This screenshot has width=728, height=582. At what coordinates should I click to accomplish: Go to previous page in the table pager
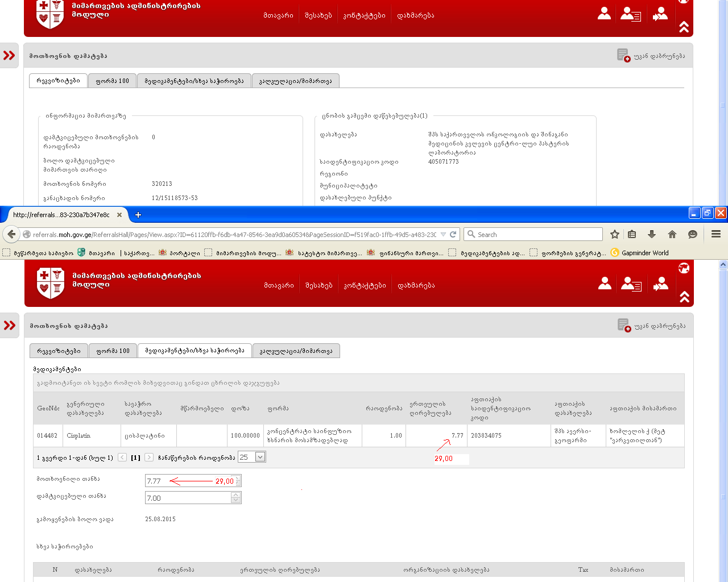tap(122, 458)
